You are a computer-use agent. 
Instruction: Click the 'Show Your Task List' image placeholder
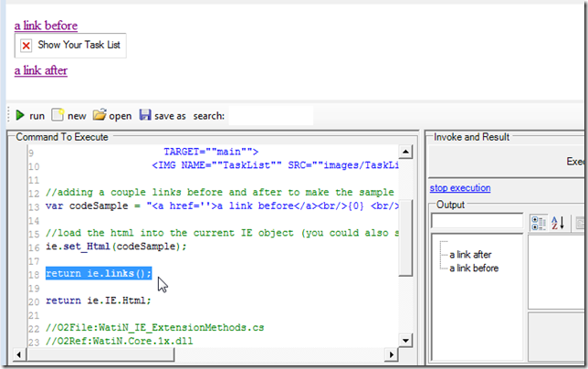[x=71, y=45]
